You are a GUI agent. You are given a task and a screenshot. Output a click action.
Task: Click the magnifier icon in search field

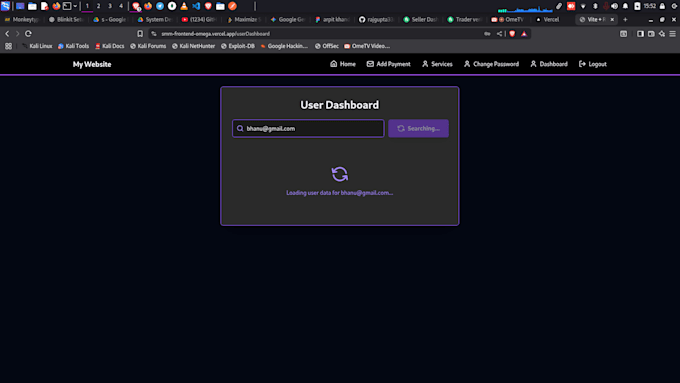[240, 128]
